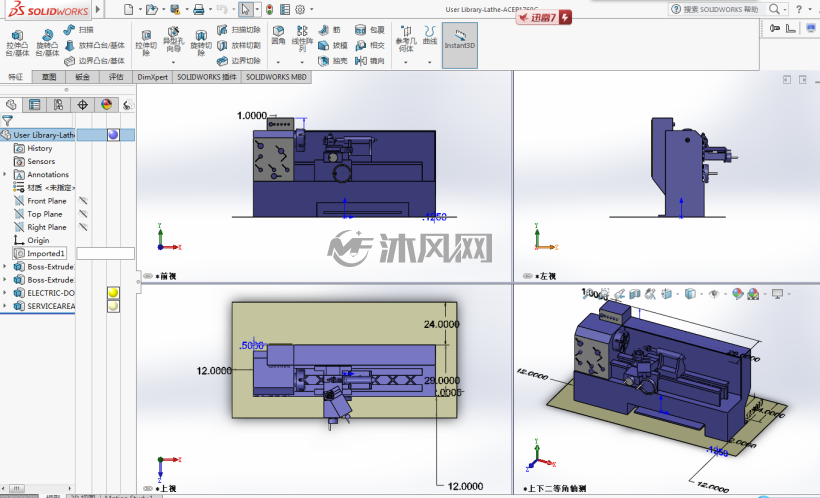
Task: Switch to the SOLIDWORKS MBD tab
Action: point(276,77)
